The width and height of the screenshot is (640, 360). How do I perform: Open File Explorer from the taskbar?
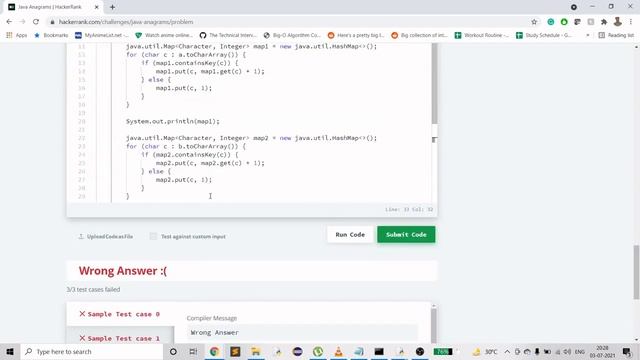(256, 351)
